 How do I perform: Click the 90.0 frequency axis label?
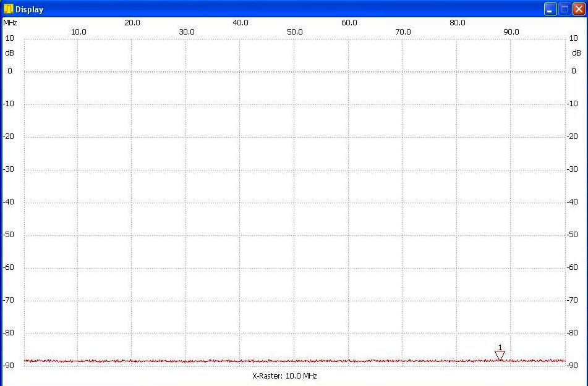tap(511, 32)
